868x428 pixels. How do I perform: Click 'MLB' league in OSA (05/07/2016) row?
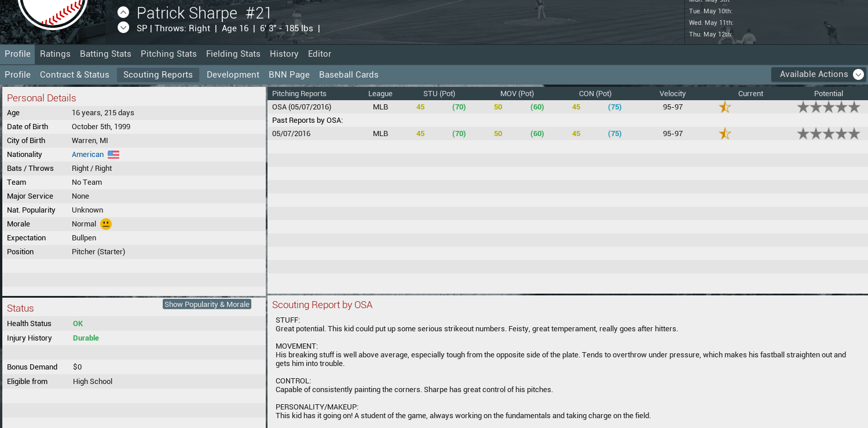[380, 107]
